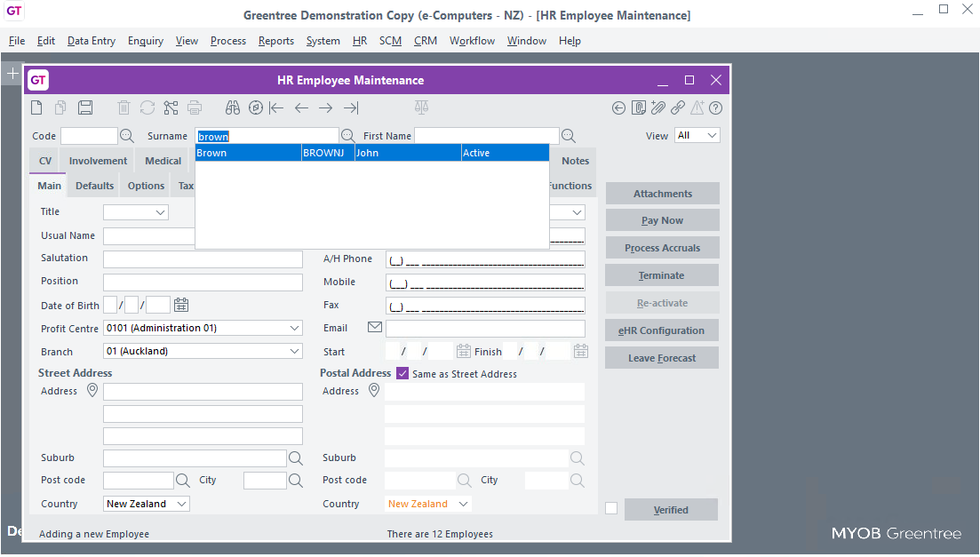Viewport: 980px width, 557px height.
Task: Select Brown BROWNJ John result row
Action: (x=372, y=153)
